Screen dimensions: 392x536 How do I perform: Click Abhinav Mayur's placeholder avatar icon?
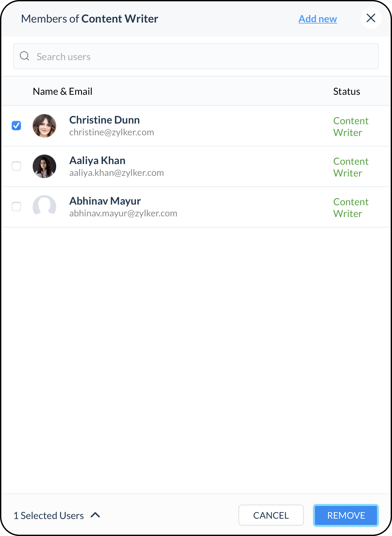tap(44, 207)
